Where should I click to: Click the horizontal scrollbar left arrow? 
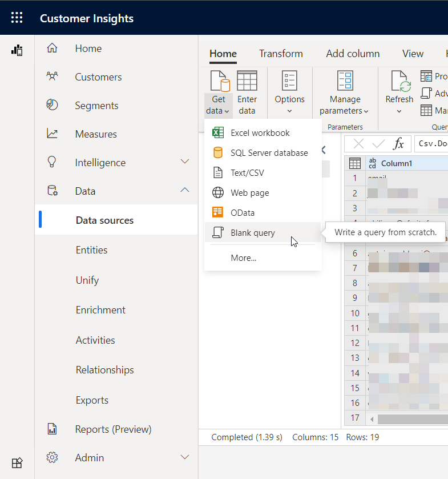click(372, 420)
